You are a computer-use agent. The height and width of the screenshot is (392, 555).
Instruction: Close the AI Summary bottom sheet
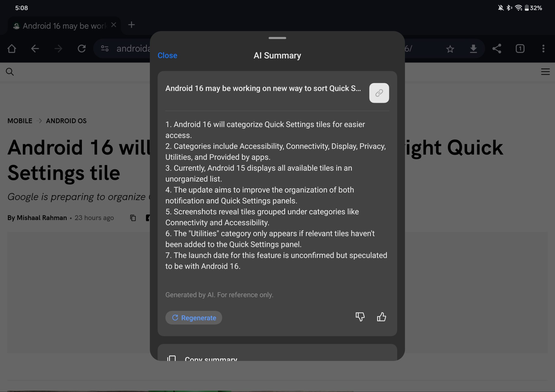pos(167,55)
